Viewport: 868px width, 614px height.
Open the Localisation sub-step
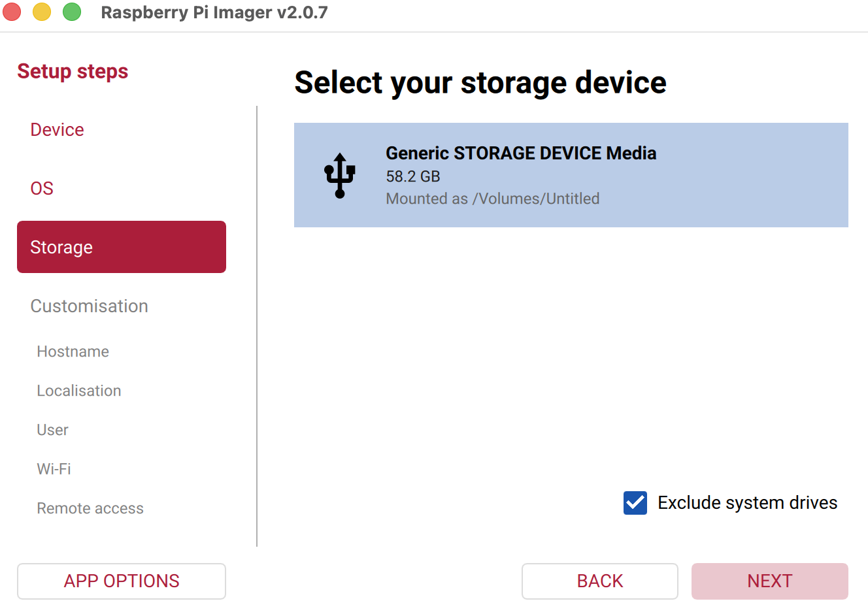point(79,391)
